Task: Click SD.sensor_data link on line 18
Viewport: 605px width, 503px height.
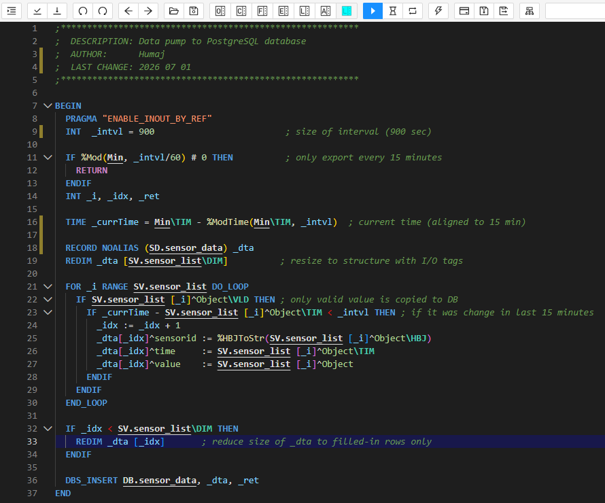Action: click(x=186, y=248)
